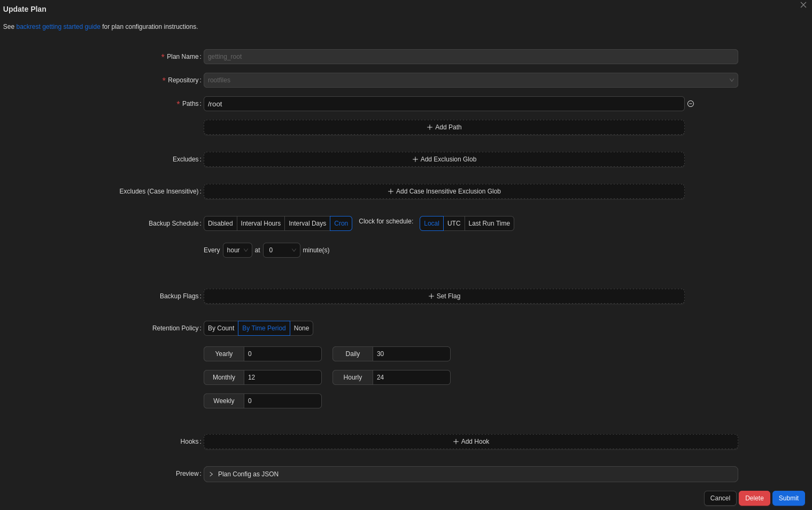Click the Daily retention input field
This screenshot has width=812, height=510.
pos(411,354)
